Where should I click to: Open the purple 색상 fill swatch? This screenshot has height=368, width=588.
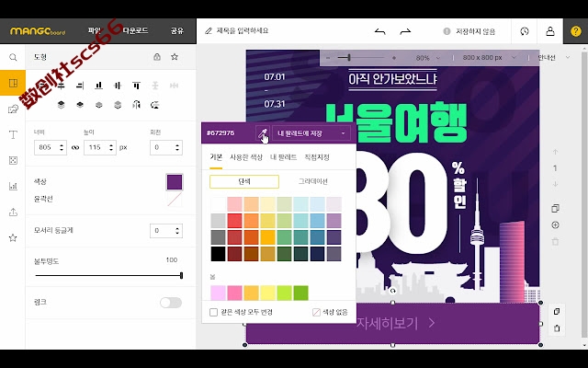click(175, 182)
